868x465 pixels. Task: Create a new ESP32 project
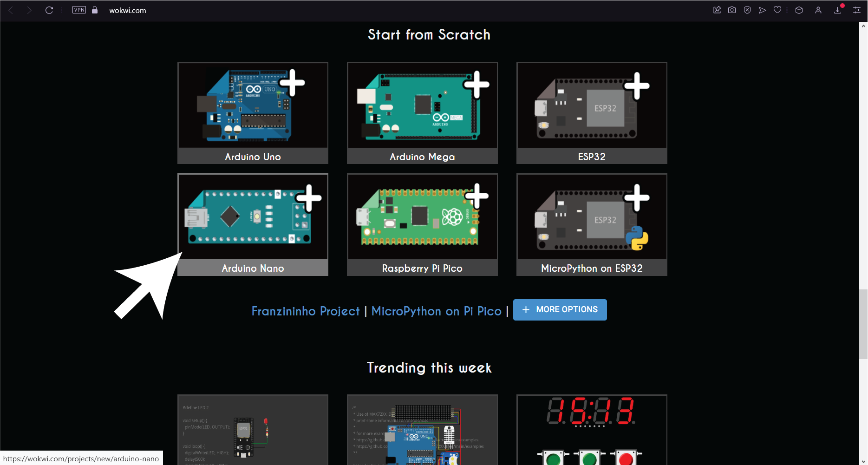(x=592, y=113)
